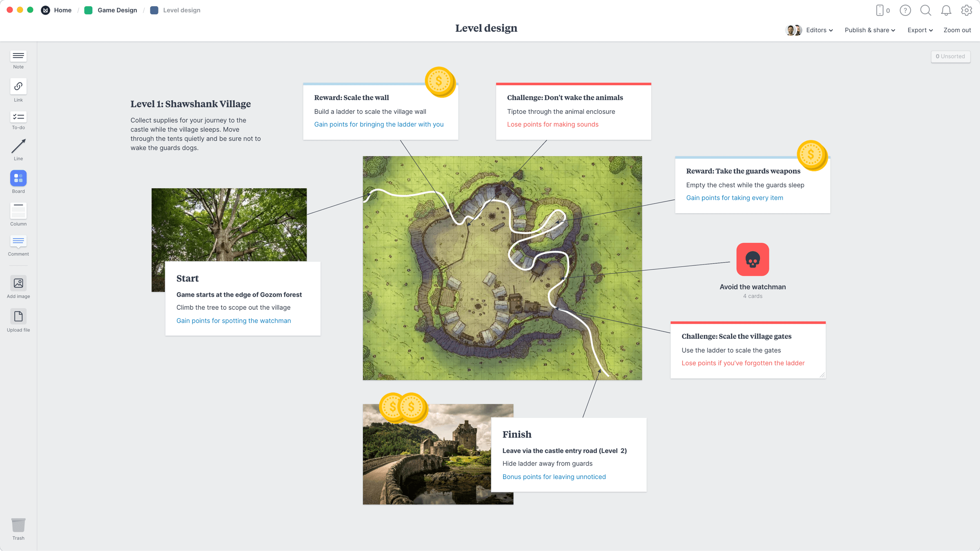Select the Line tool
This screenshot has height=551, width=980.
[x=18, y=146]
